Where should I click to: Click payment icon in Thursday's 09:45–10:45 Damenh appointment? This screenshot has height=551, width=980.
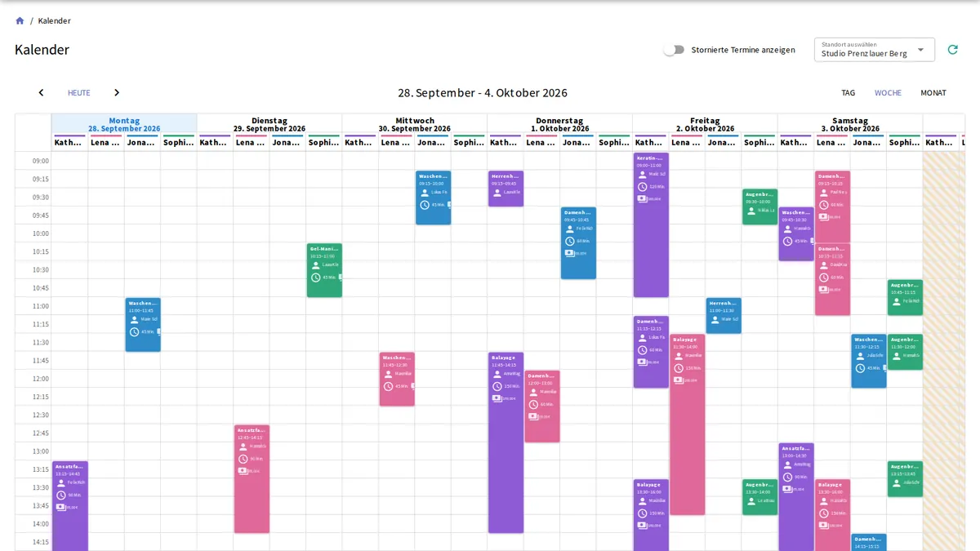point(569,253)
